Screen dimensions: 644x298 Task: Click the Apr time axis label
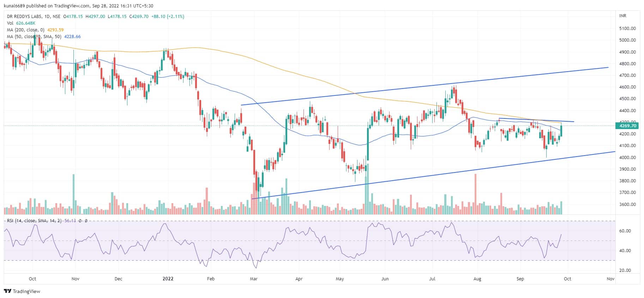coord(299,279)
